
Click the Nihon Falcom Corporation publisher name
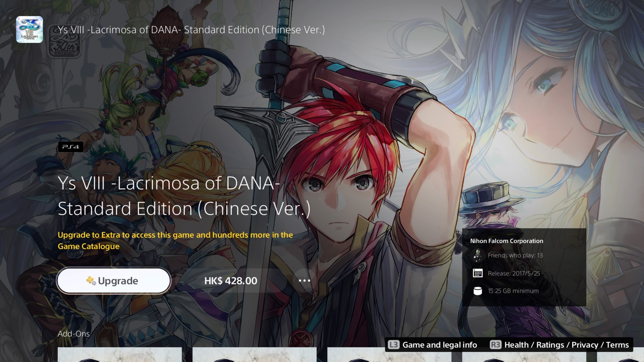click(506, 241)
